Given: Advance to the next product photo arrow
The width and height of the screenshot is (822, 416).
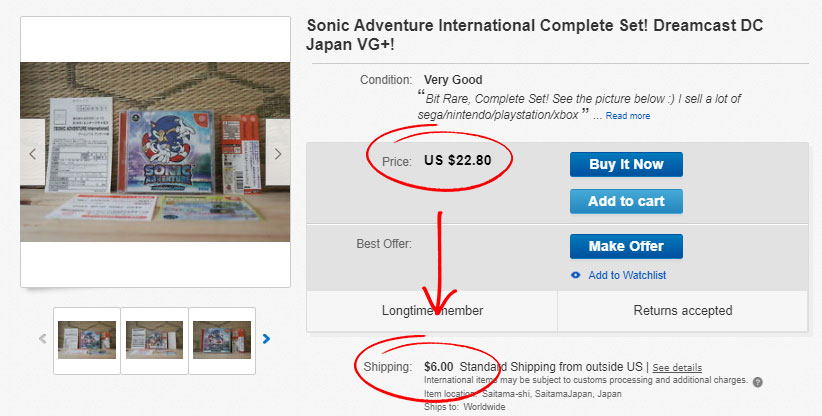Looking at the screenshot, I should [x=278, y=154].
